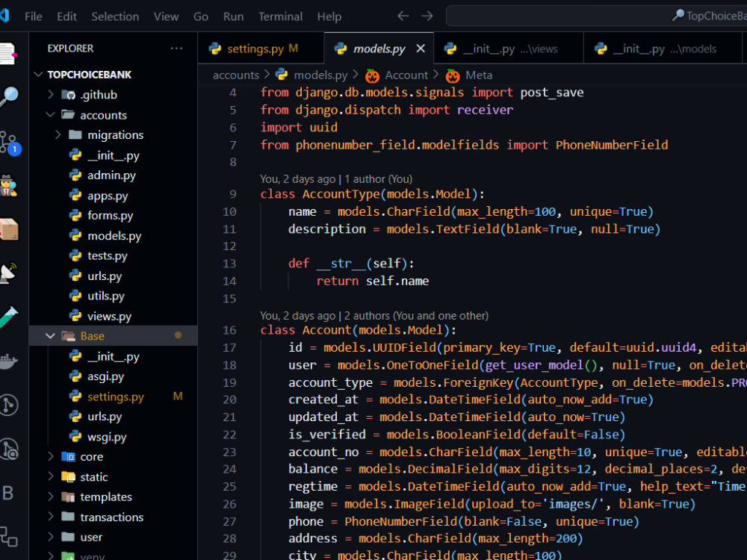
Task: Open modified settings.py in Base folder
Action: click(x=115, y=396)
